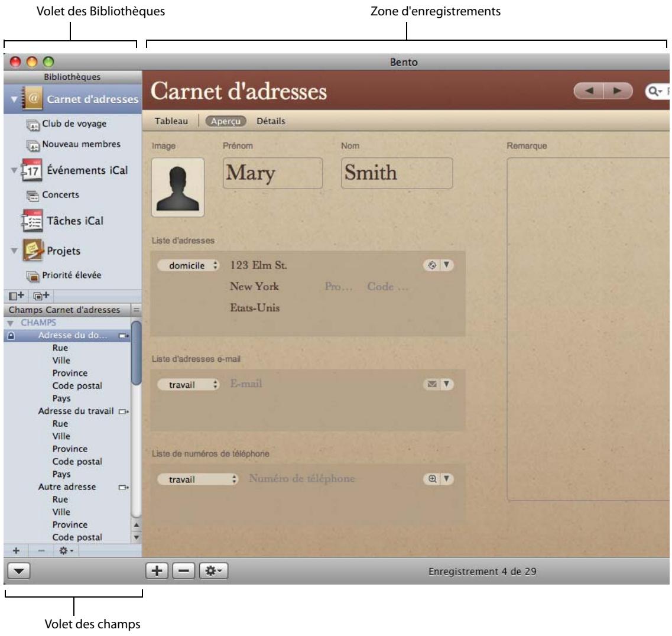Select the Projets library icon
The width and height of the screenshot is (672, 636).
(x=33, y=251)
